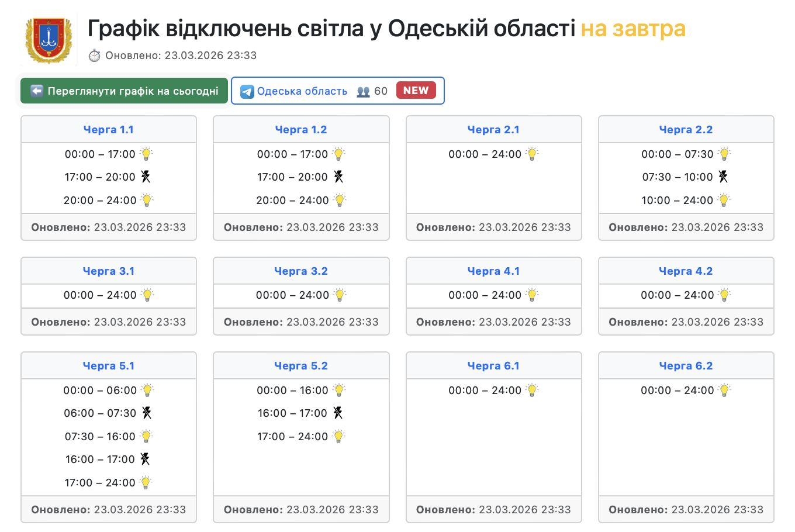Screen dimensions: 795x532
Task: Click the power-off icon for Черга 2.2 07:30 – 10:00
Action: pos(723,177)
